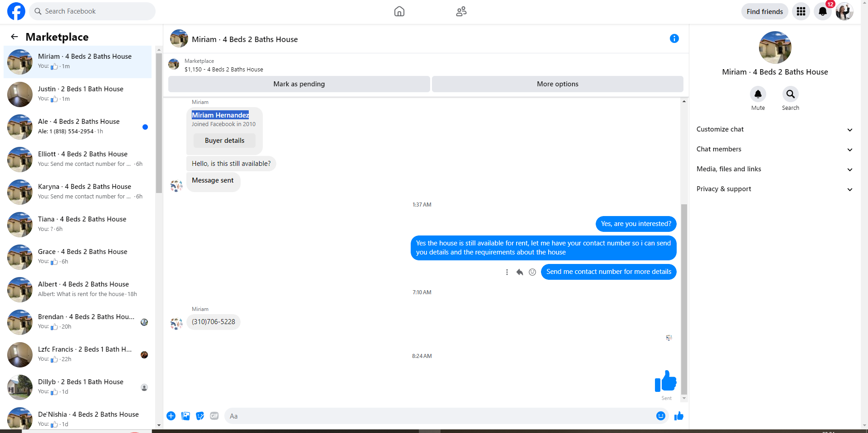This screenshot has width=868, height=433.
Task: Open Elliott 4 Beds 2 Baths House chat
Action: tap(78, 159)
